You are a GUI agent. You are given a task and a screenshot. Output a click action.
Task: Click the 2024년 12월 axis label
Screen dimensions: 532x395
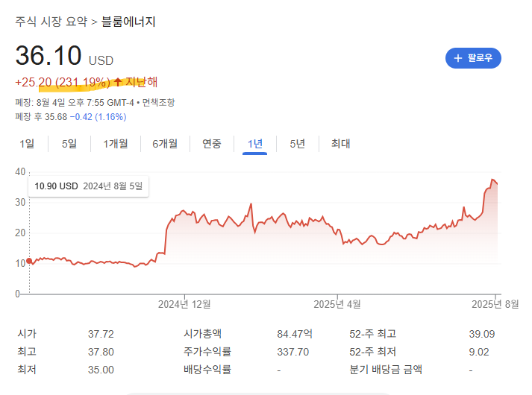[184, 304]
